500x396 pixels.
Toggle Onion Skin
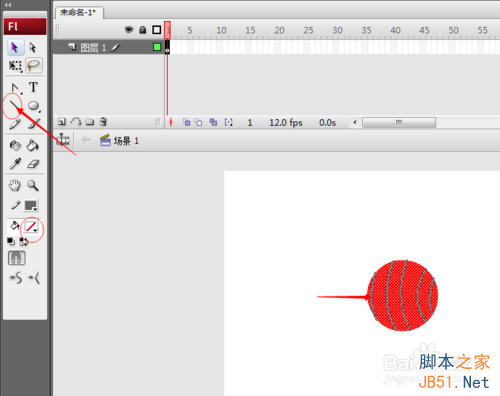click(186, 122)
